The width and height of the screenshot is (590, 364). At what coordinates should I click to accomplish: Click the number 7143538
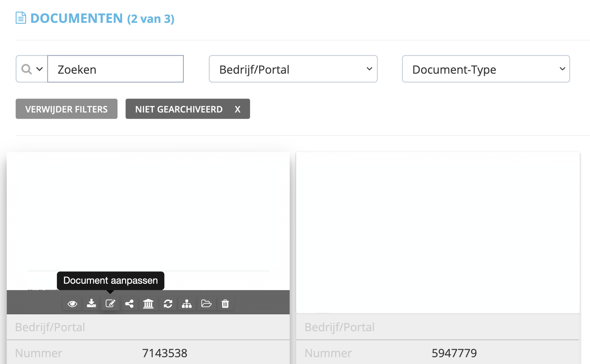[165, 353]
